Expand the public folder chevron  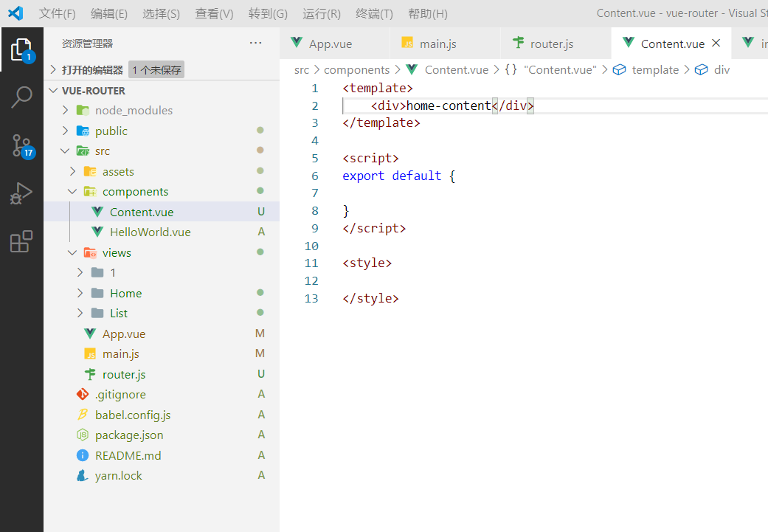click(65, 131)
